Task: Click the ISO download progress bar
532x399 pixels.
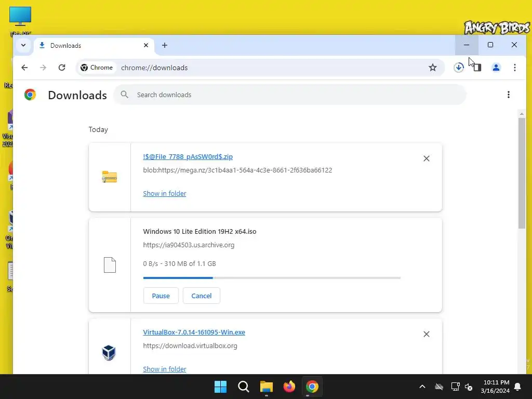Action: (272, 278)
